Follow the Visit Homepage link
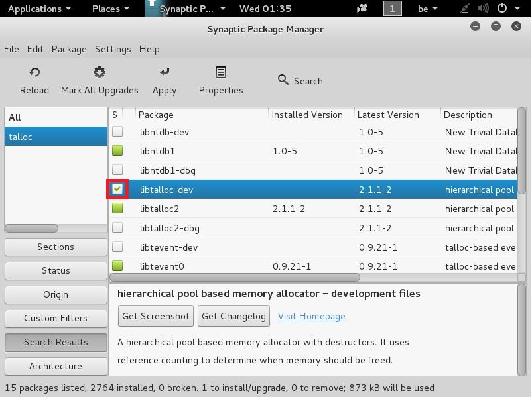Screen dimensions: 532x397 312,316
